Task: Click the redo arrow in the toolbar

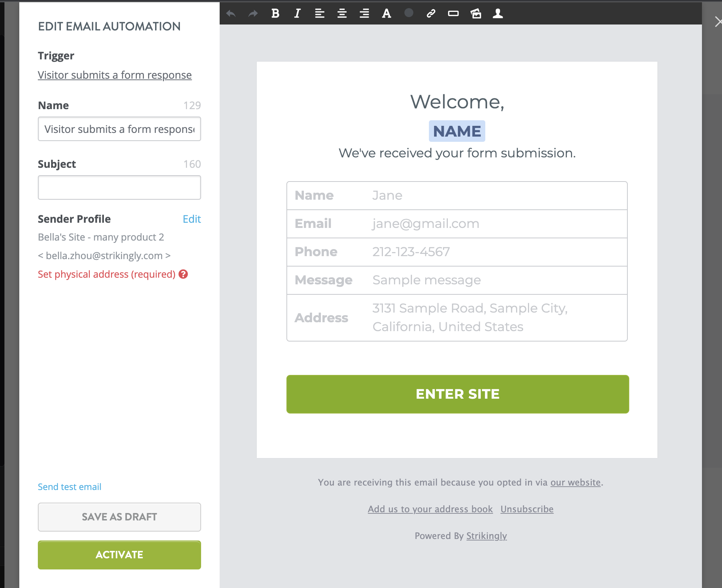Action: pos(253,14)
